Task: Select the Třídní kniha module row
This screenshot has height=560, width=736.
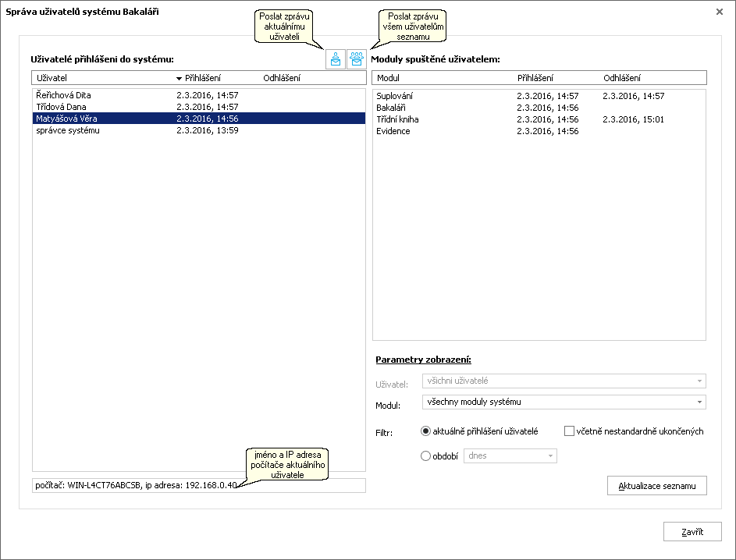Action: click(539, 119)
